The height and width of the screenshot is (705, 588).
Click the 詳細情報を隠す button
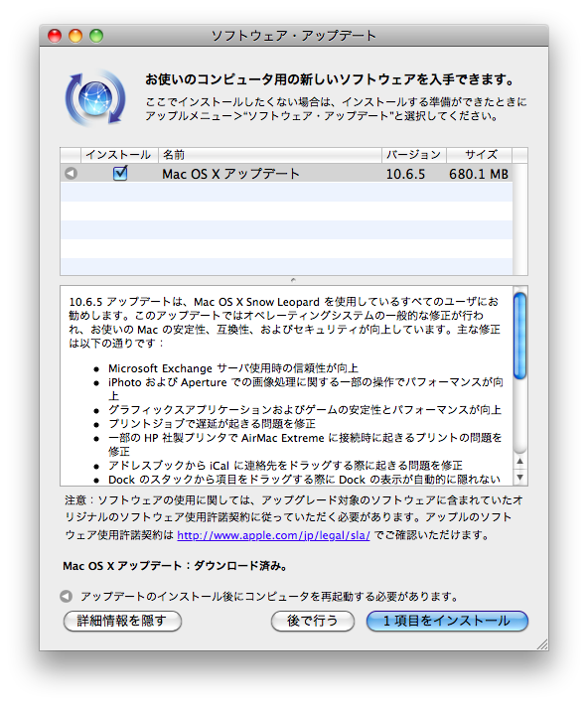122,621
